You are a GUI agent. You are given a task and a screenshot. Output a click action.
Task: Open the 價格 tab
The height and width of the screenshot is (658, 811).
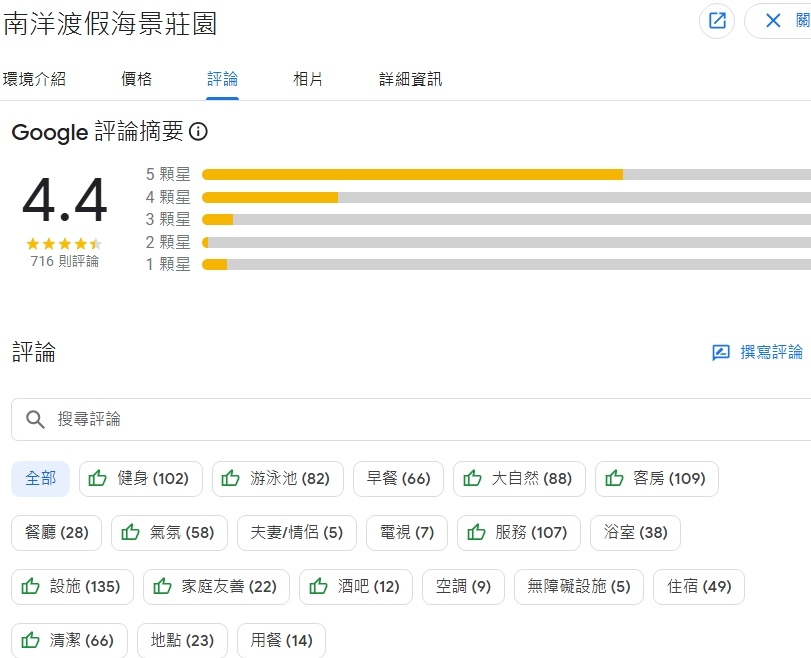click(x=136, y=79)
